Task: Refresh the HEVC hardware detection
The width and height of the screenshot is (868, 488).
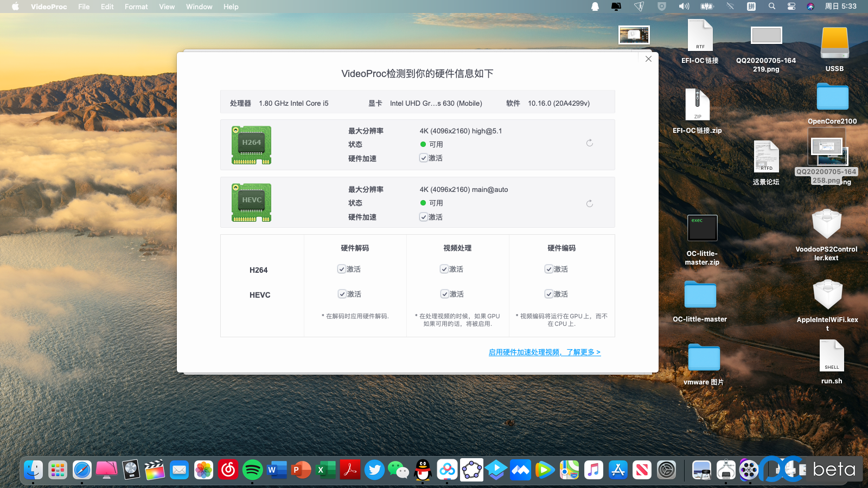Action: click(x=589, y=204)
